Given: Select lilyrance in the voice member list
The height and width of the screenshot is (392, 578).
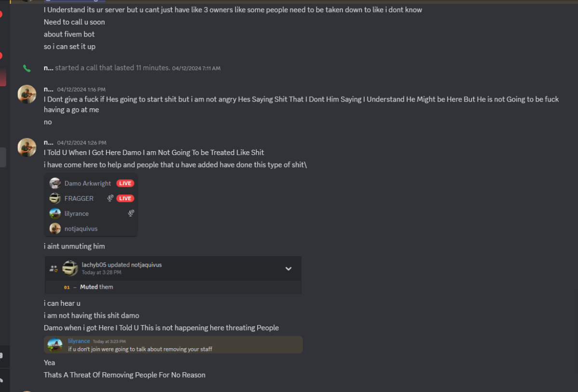Looking at the screenshot, I should point(77,213).
